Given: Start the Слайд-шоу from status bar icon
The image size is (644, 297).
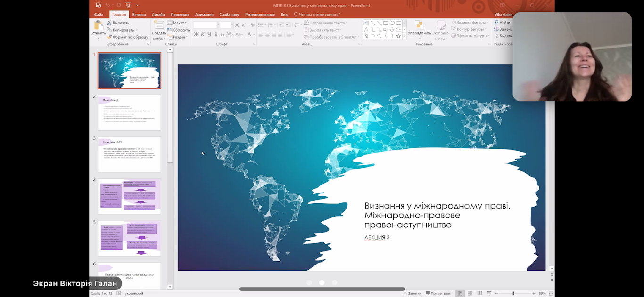Looking at the screenshot, I should (x=489, y=293).
